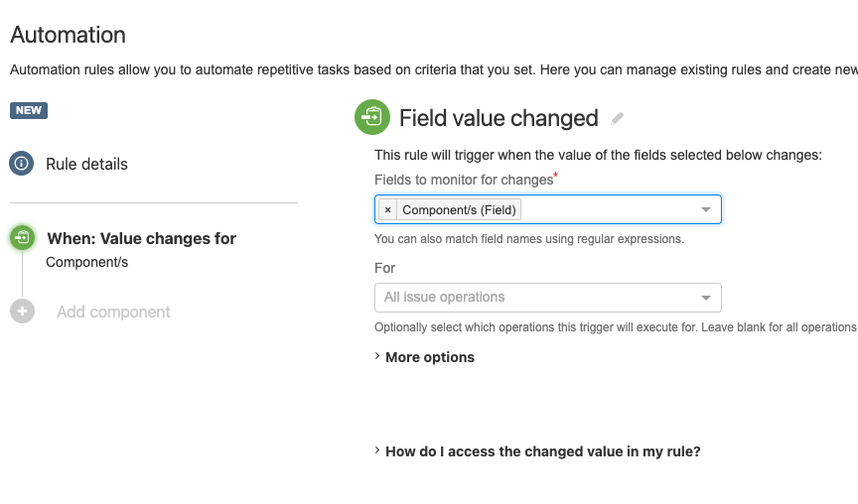Expand the How do I access chevron
The image size is (858, 504).
pos(377,450)
